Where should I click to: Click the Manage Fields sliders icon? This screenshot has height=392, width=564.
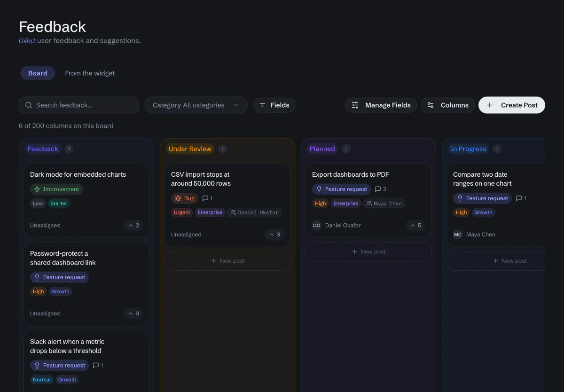(x=355, y=105)
